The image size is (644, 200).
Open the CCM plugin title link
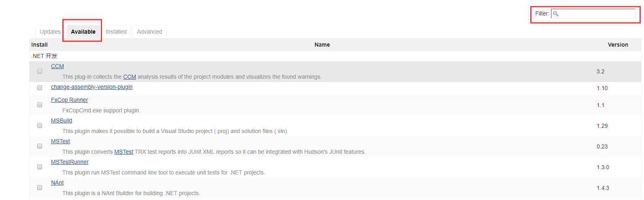point(57,66)
